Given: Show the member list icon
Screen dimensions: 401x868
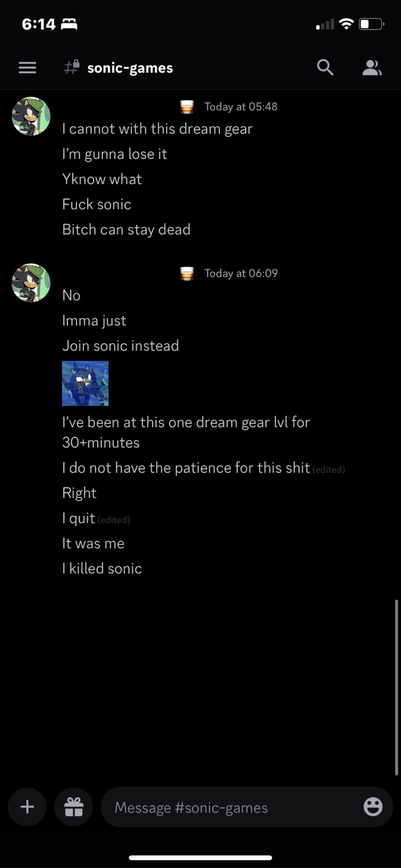Looking at the screenshot, I should point(372,68).
